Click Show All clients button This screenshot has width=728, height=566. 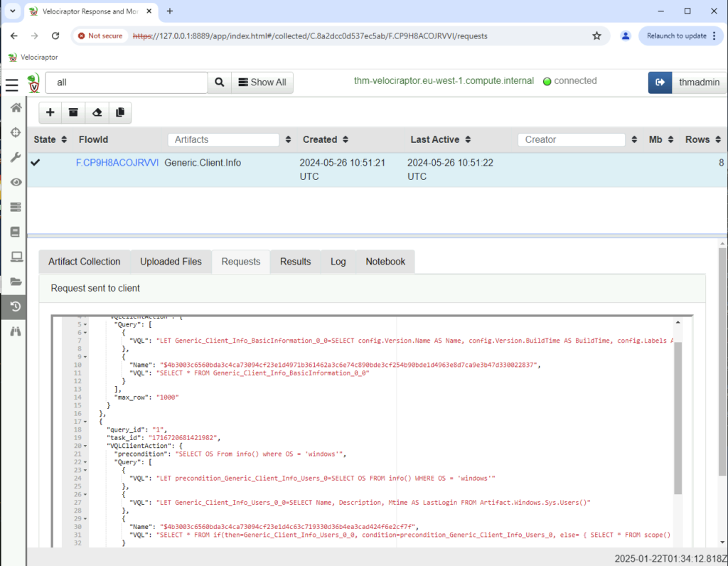click(262, 82)
